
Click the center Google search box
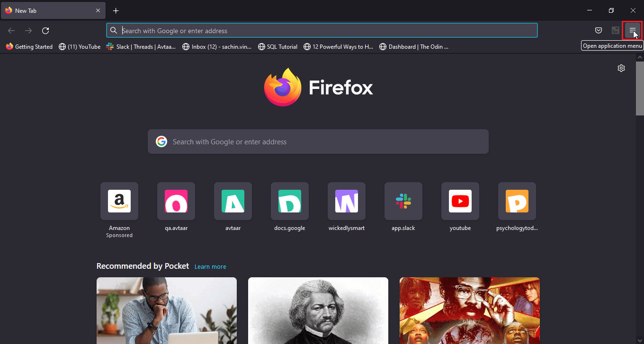318,141
